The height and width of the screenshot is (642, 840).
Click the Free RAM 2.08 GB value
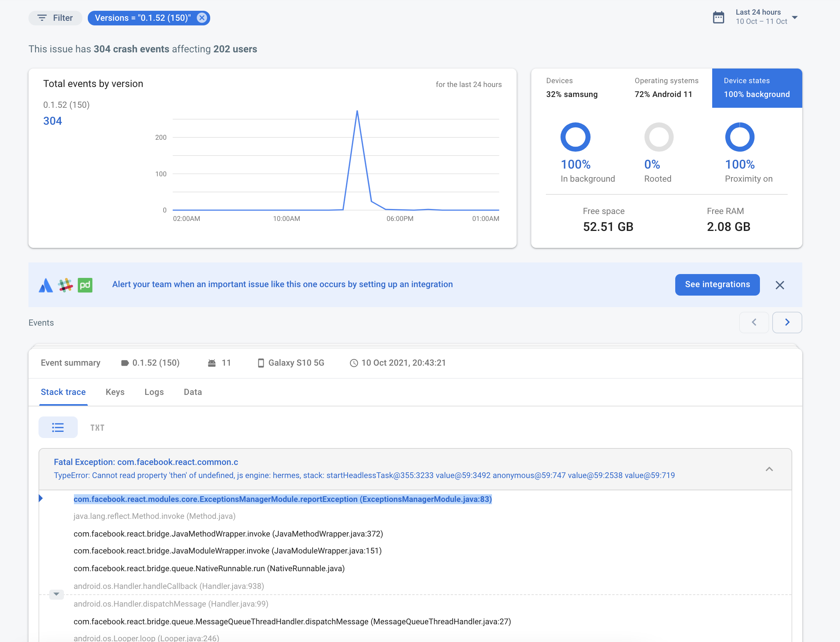[x=728, y=227]
